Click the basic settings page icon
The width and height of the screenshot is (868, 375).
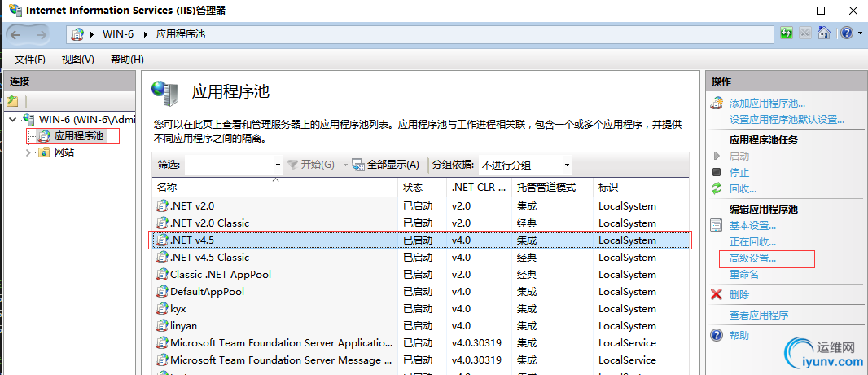click(717, 226)
